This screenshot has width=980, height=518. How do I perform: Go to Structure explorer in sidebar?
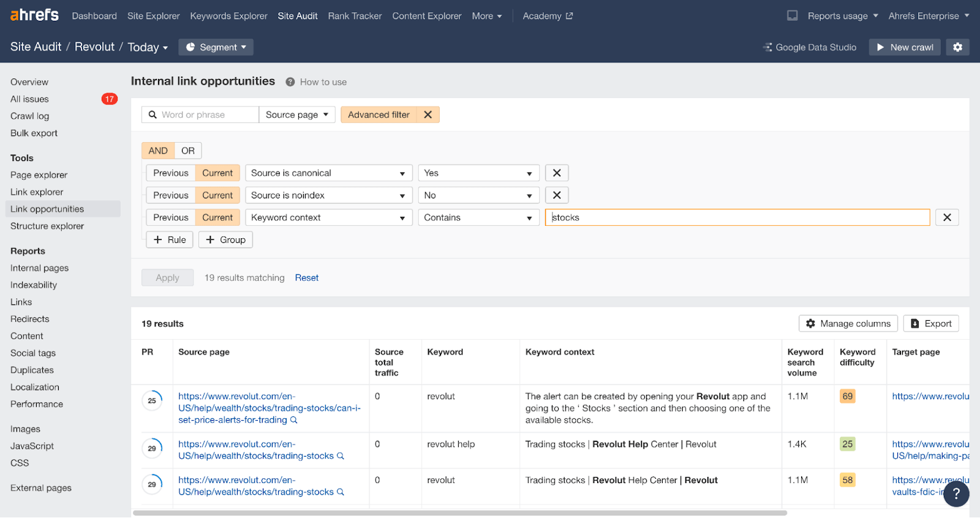(x=47, y=226)
